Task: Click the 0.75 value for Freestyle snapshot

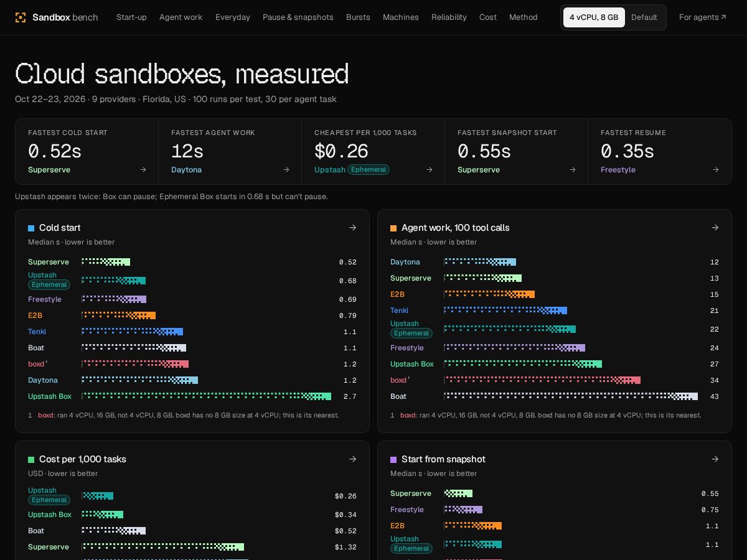Action: [710, 510]
